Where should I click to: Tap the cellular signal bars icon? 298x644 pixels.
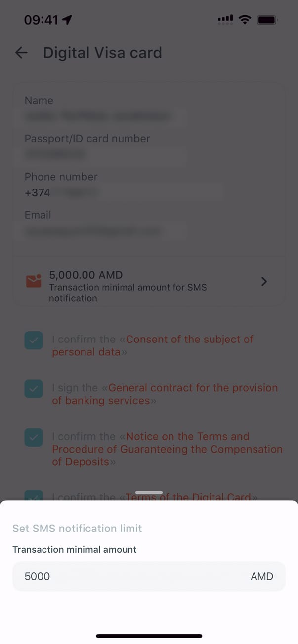(225, 20)
